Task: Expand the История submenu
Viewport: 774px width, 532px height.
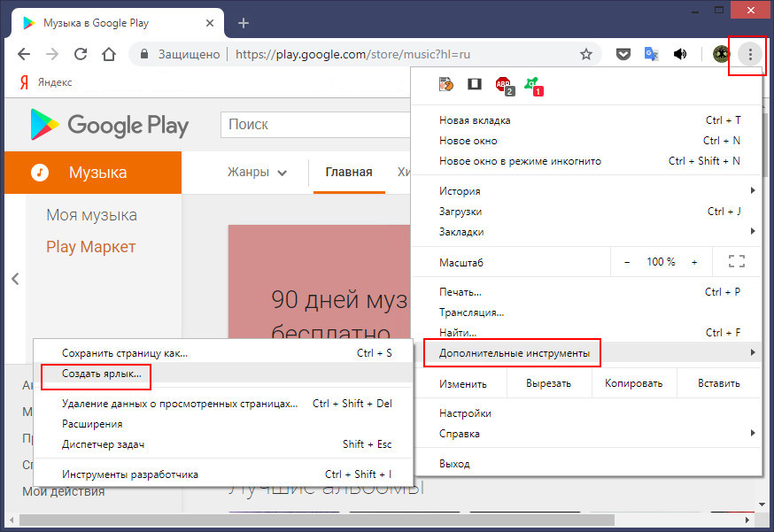Action: 586,191
